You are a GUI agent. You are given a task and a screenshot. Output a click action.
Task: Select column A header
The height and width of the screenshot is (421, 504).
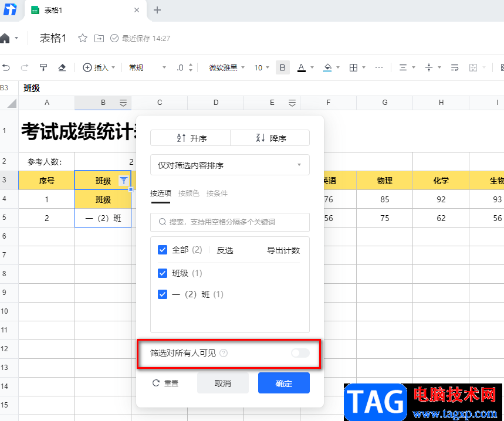tap(47, 103)
